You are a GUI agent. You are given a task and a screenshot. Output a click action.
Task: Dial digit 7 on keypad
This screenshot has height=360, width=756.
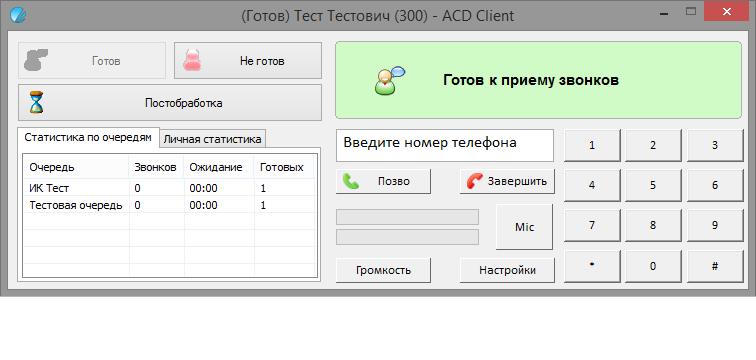pos(592,226)
